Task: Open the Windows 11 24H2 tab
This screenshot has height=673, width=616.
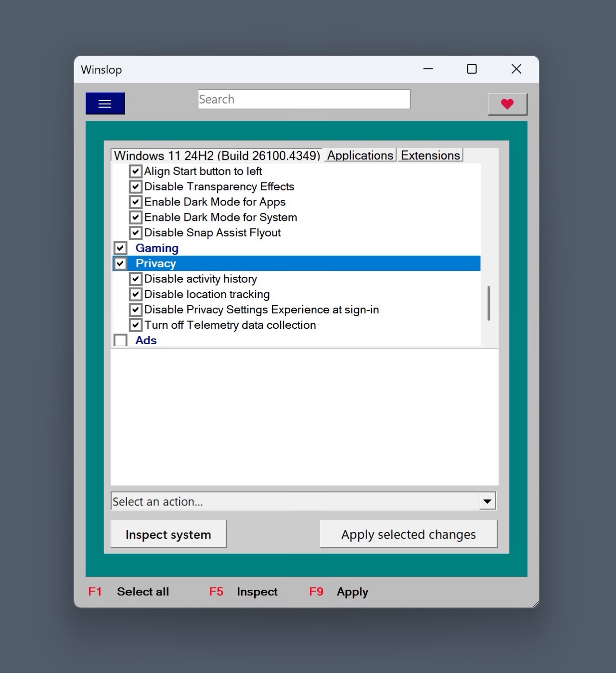Action: [217, 155]
